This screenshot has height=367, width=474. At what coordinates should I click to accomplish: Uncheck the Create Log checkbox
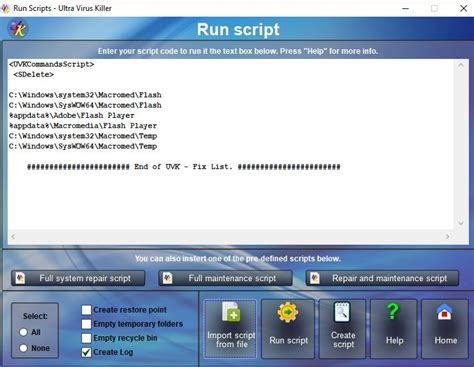[x=86, y=352]
